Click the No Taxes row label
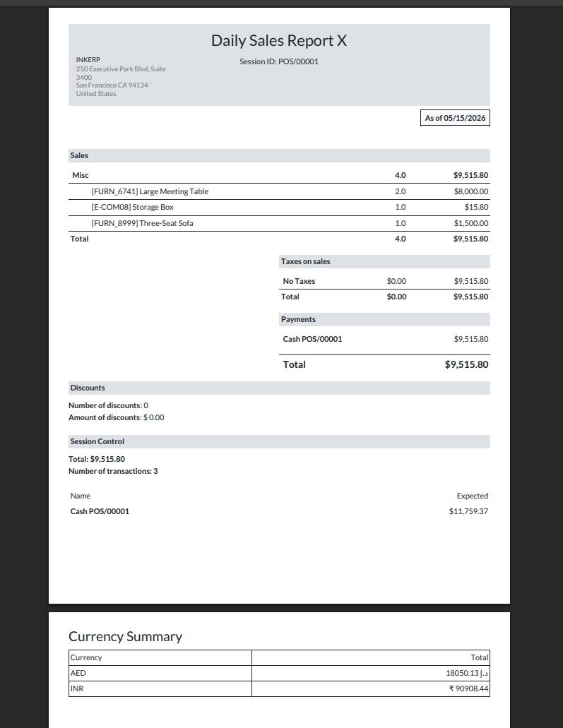This screenshot has width=563, height=728. point(299,281)
